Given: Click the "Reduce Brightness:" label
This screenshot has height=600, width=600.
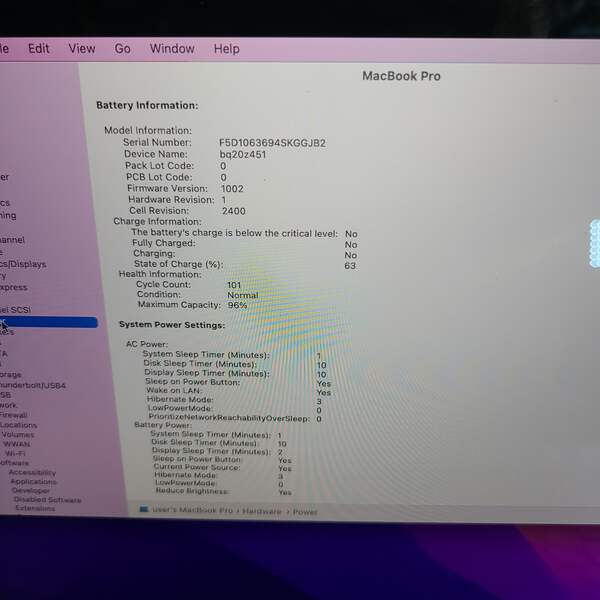Looking at the screenshot, I should pyautogui.click(x=192, y=491).
